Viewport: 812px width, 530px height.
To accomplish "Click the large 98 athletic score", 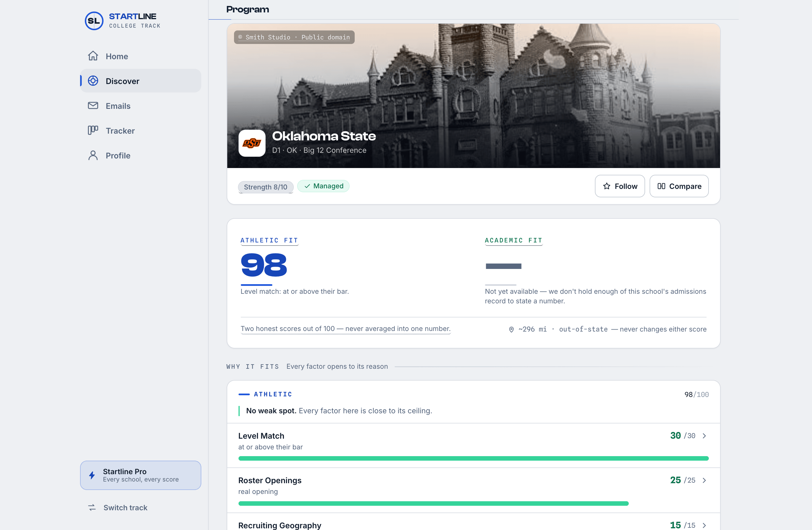I will click(x=264, y=265).
